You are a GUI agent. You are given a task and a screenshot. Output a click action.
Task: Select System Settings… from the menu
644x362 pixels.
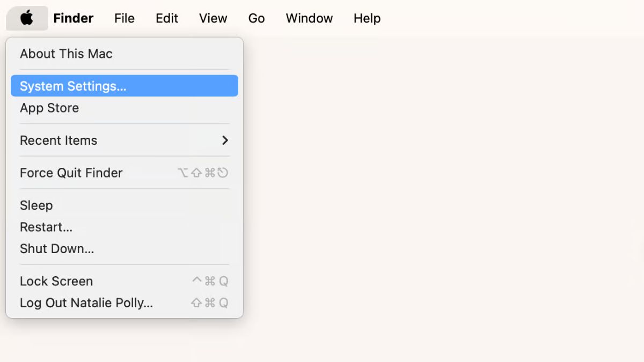pyautogui.click(x=125, y=86)
